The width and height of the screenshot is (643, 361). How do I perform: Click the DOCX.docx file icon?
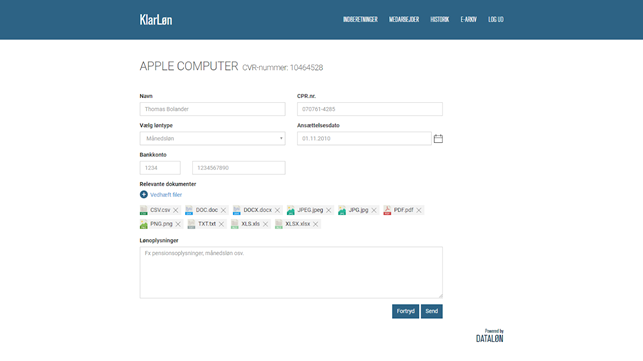(x=237, y=210)
